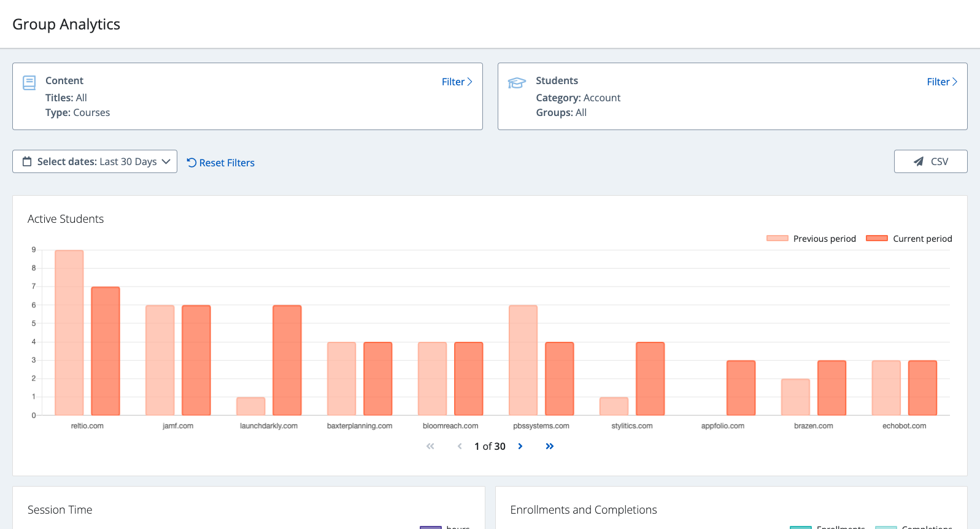Export data with CSV button
Screen dimensions: 980x529
click(930, 162)
